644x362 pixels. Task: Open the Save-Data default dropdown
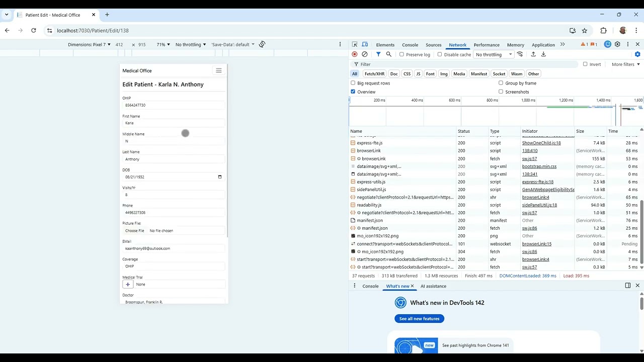(x=233, y=44)
